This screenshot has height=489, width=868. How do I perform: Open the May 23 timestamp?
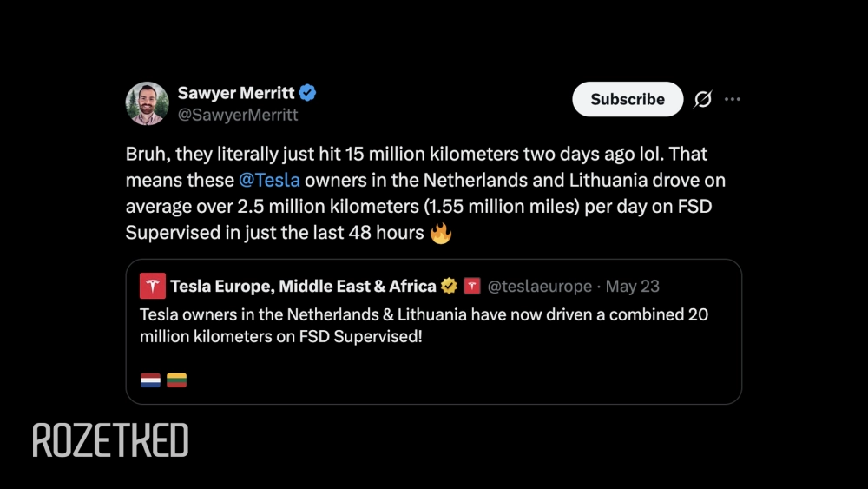coord(632,287)
